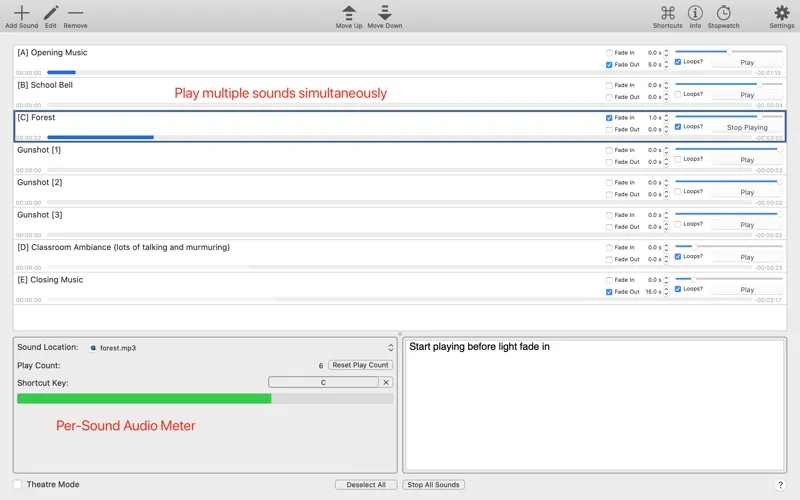The height and width of the screenshot is (500, 800).
Task: Toggle Fade In for Opening Music
Action: pos(609,52)
